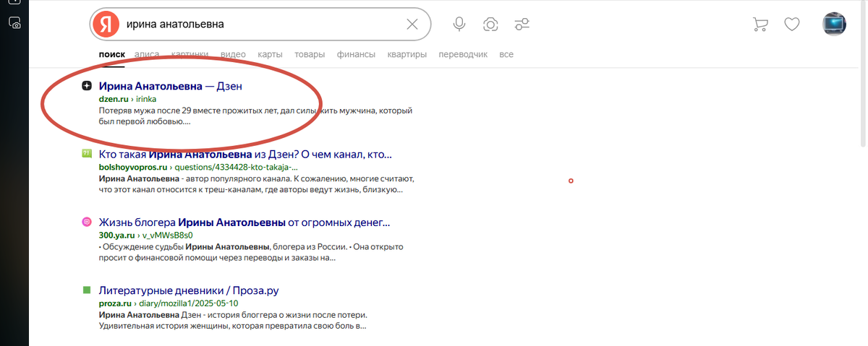The image size is (868, 346).
Task: Click the bolshoyvopros favicon beside second result
Action: (x=87, y=154)
